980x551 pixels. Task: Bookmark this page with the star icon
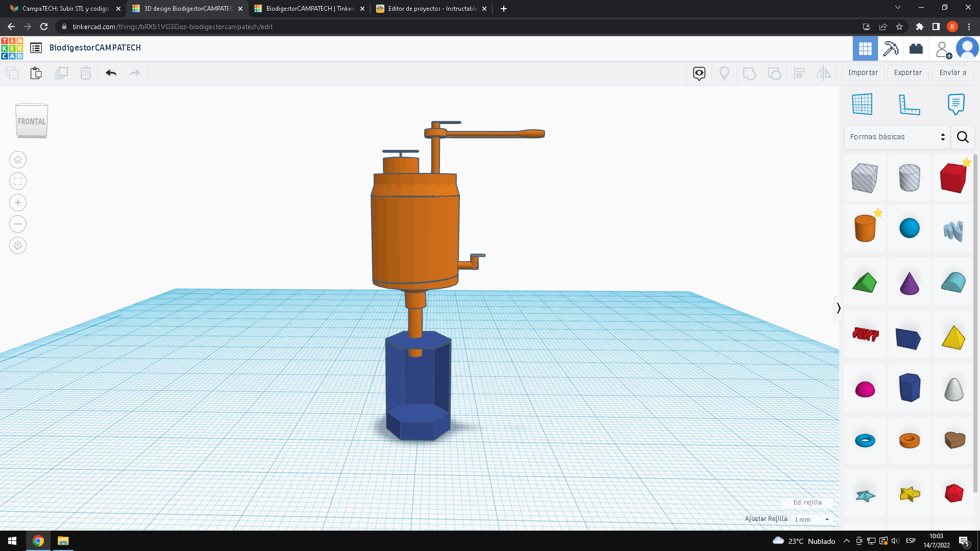click(899, 27)
